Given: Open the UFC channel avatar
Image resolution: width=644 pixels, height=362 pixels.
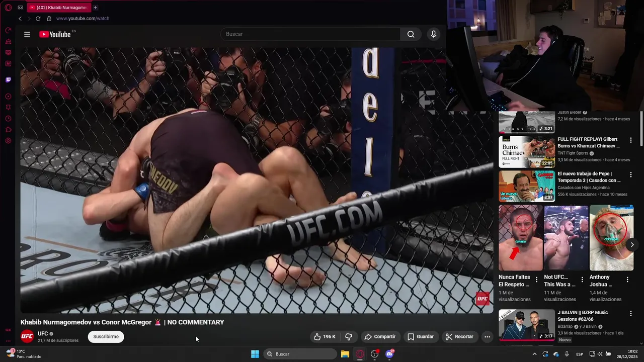Looking at the screenshot, I should (27, 337).
